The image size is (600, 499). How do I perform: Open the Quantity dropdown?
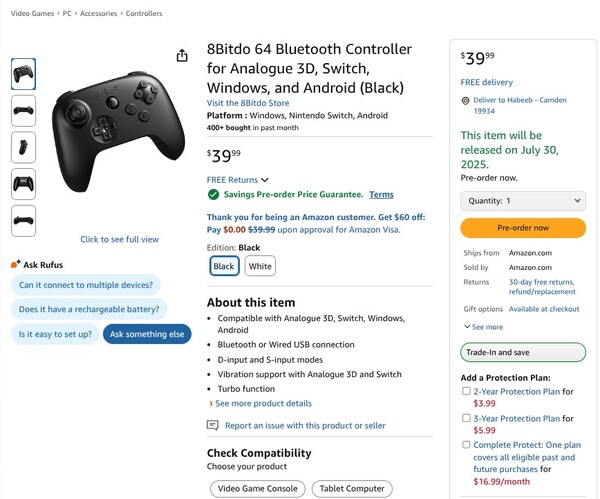pos(523,201)
